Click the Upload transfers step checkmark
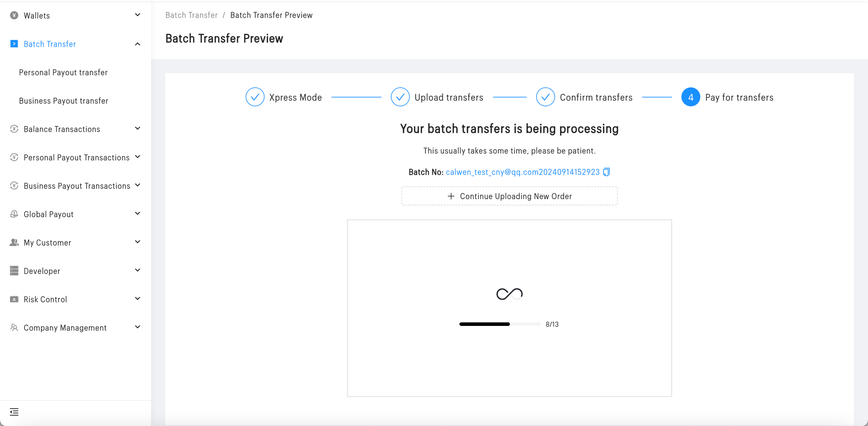868x426 pixels. coord(400,97)
